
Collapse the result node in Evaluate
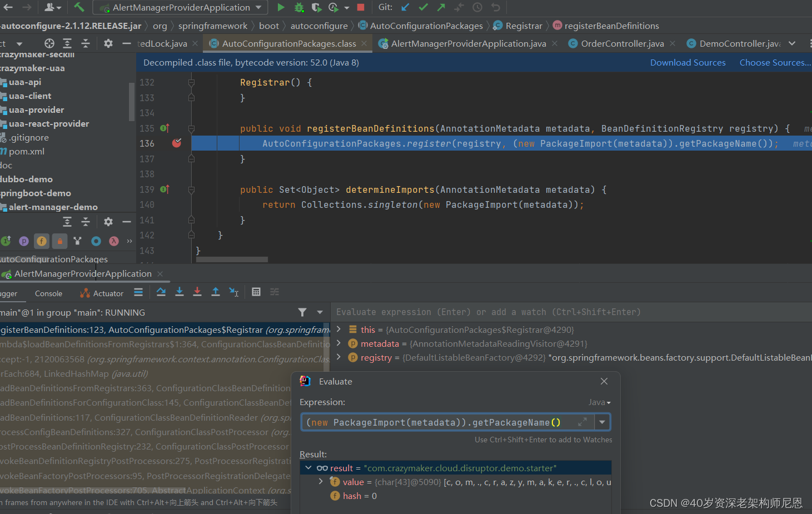coord(308,468)
